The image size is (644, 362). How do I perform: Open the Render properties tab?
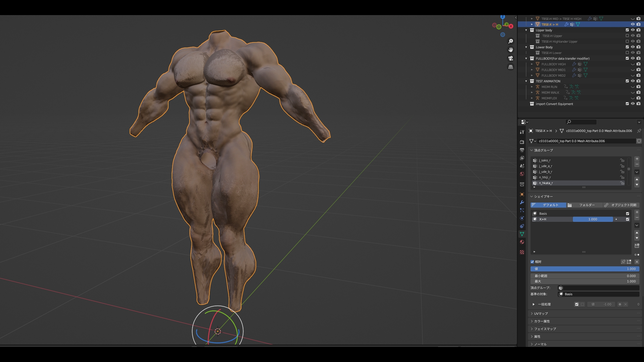pos(522,142)
